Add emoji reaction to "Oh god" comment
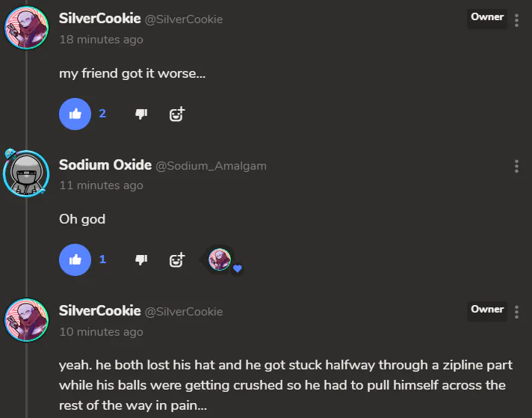Viewport: 532px width, 418px height. point(177,260)
